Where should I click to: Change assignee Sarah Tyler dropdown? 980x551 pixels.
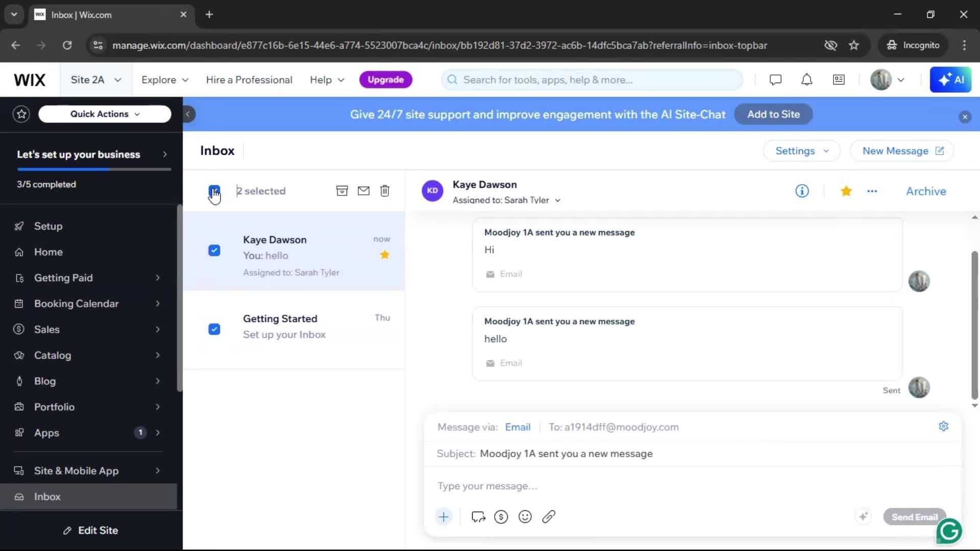click(x=506, y=200)
